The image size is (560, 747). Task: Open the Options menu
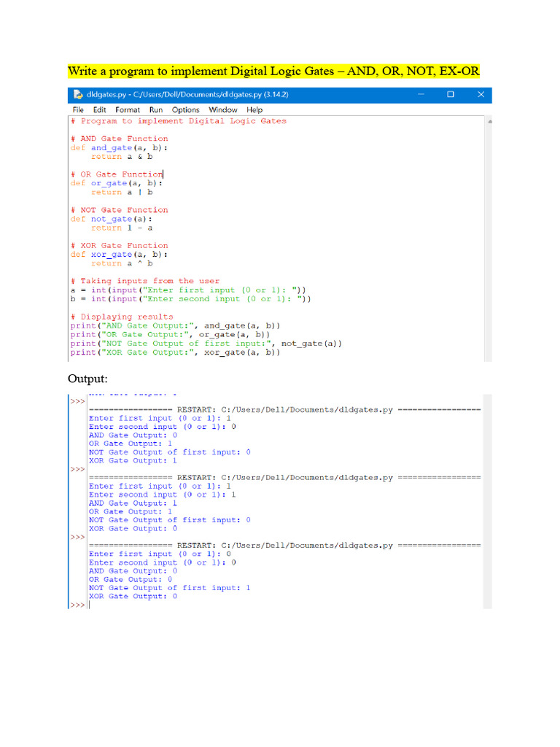186,109
